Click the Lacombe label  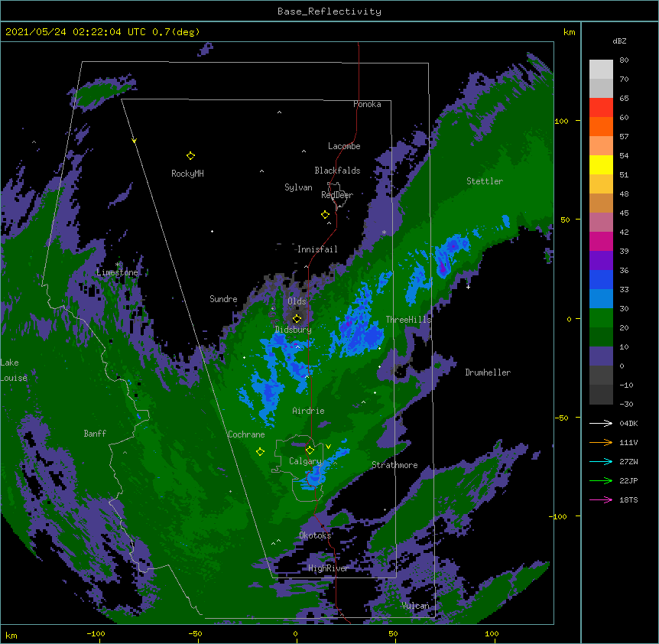(x=344, y=146)
